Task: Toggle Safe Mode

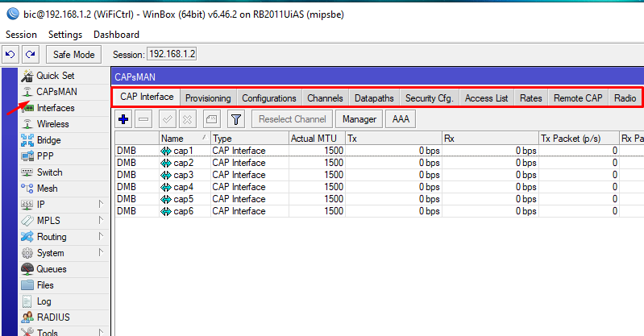Action: (73, 54)
